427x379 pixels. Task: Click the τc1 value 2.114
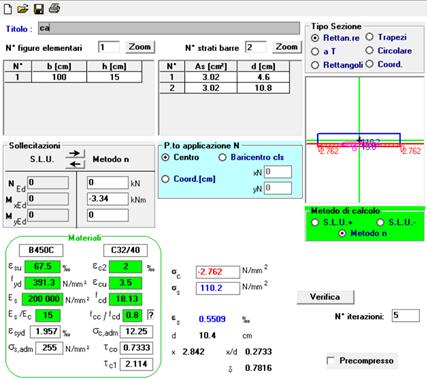coord(136,364)
